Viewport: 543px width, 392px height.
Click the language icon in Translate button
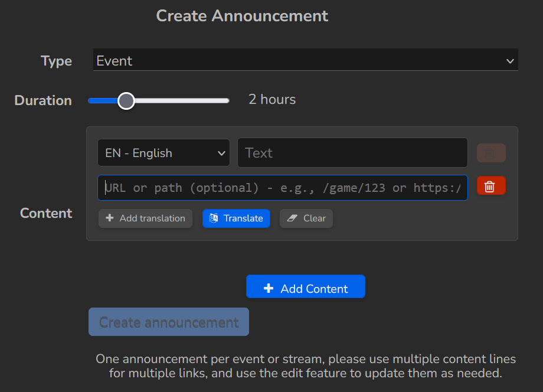(x=214, y=218)
